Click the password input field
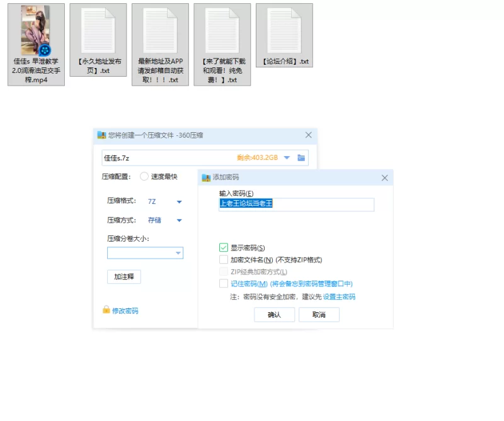The image size is (504, 421). pyautogui.click(x=296, y=205)
